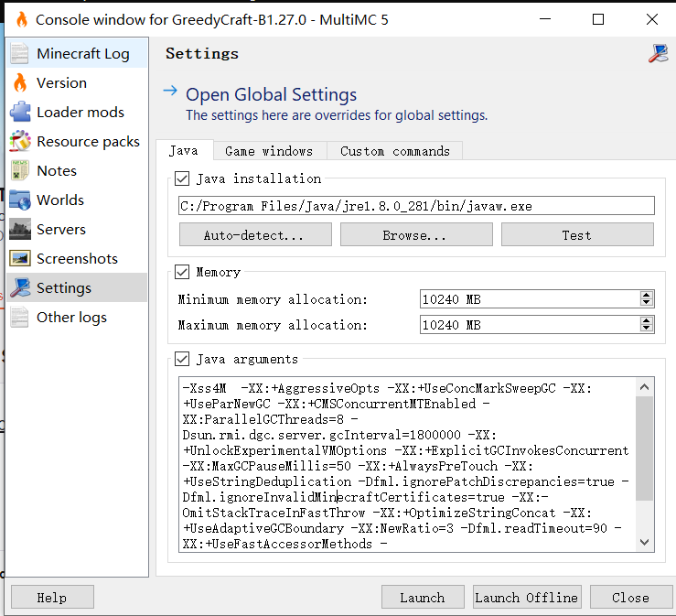Switch to the Custom commands tab
Image resolution: width=676 pixels, height=616 pixels.
394,151
